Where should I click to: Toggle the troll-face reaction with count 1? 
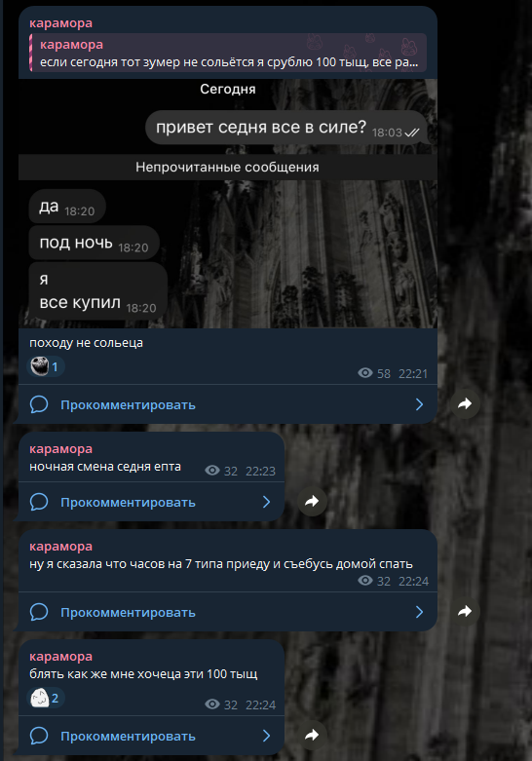point(46,366)
